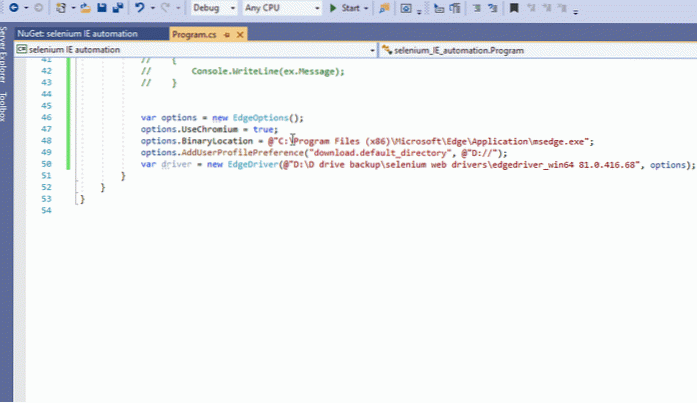
Task: Click the Navigate Backward arrow icon
Action: tap(14, 9)
